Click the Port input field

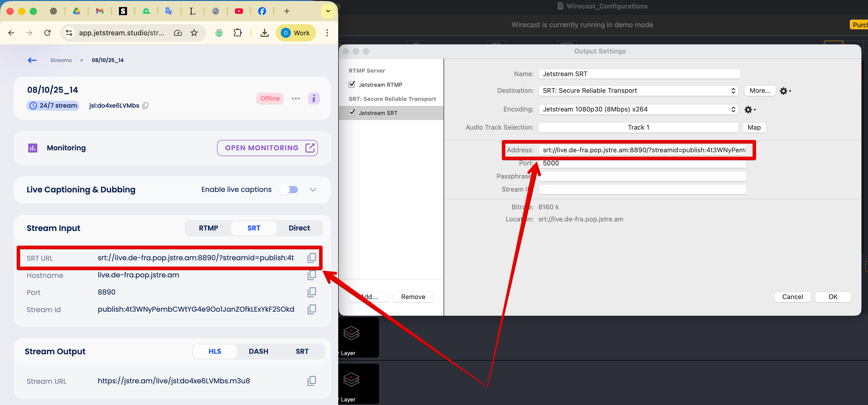coord(642,163)
